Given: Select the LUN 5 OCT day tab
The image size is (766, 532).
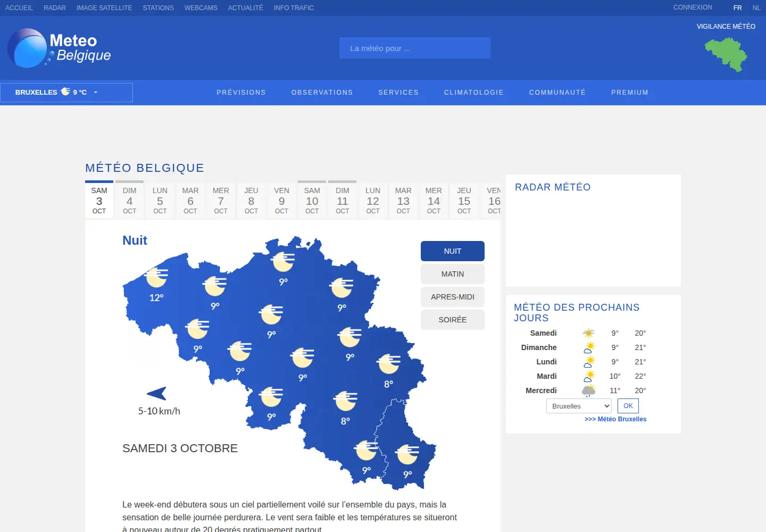Looking at the screenshot, I should (160, 200).
